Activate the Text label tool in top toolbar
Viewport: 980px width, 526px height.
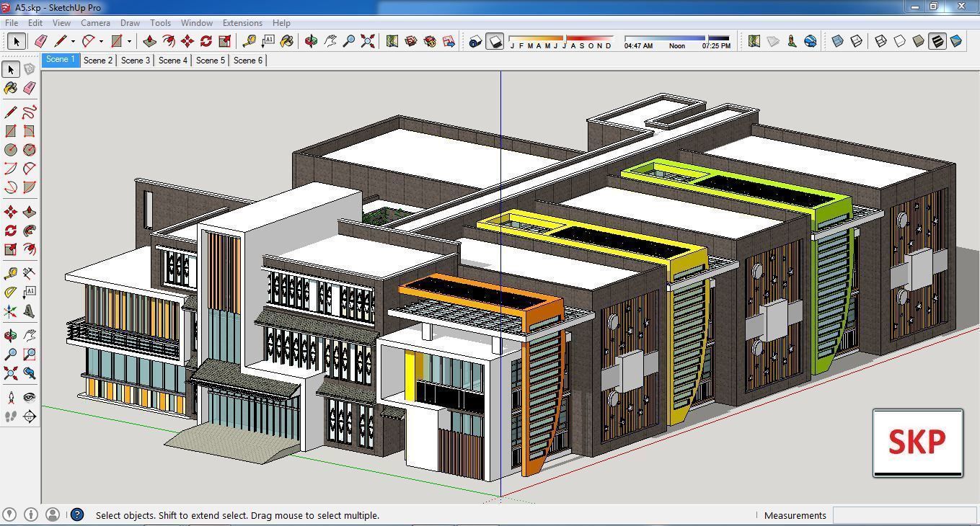(x=268, y=41)
